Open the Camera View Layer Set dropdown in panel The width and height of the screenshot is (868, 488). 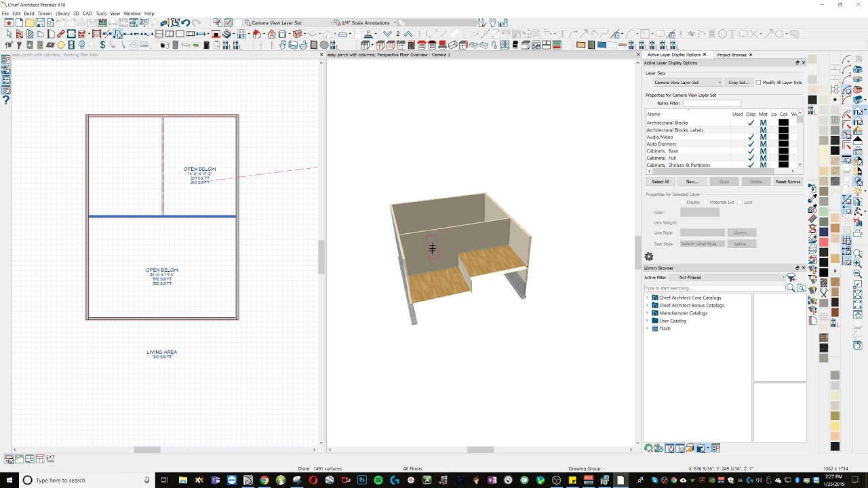[688, 82]
